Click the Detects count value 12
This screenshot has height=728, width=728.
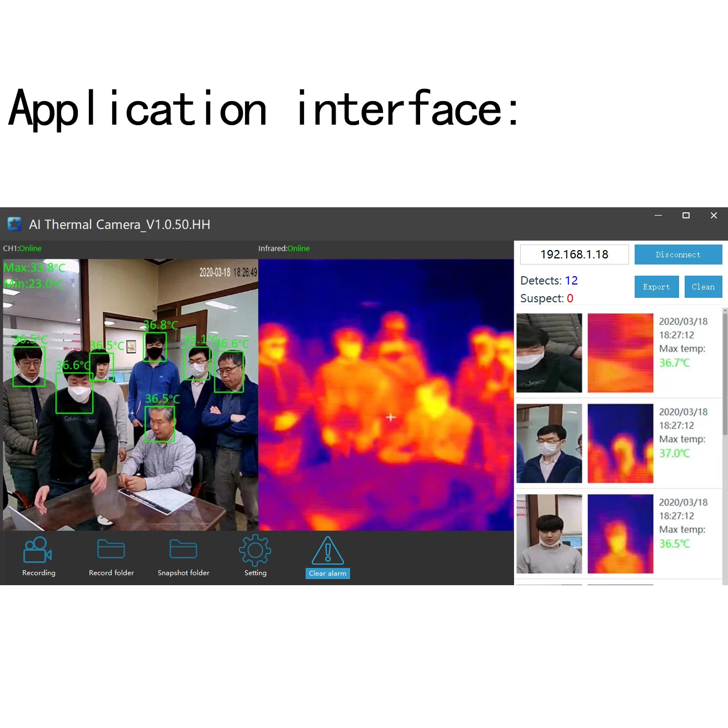pos(571,281)
